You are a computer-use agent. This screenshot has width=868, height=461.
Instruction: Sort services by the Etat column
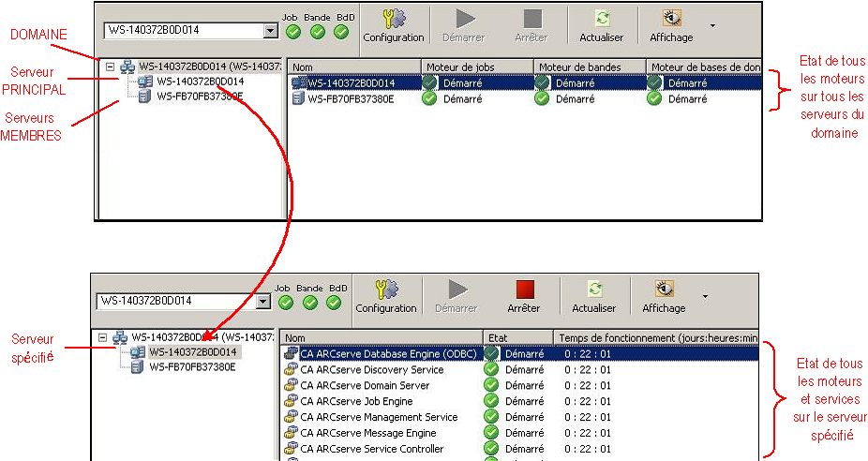(x=517, y=337)
